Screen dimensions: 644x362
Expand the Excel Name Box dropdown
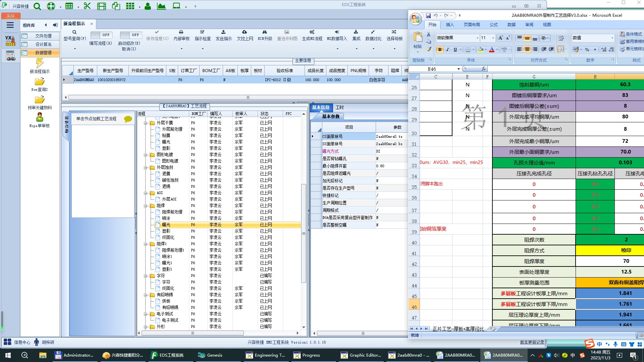coord(459,69)
